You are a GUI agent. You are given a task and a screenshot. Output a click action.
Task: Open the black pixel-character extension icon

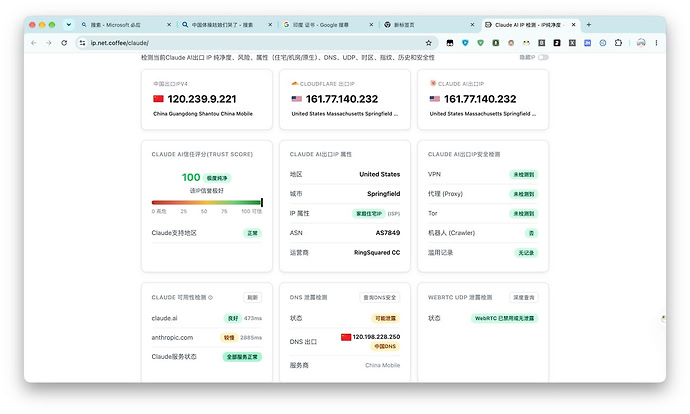tap(450, 43)
